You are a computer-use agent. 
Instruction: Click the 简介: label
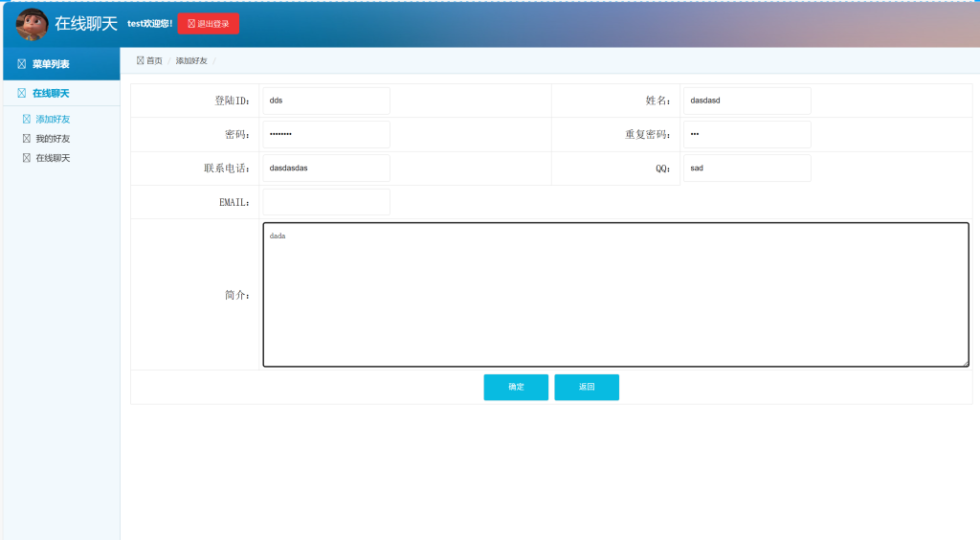[x=237, y=295]
